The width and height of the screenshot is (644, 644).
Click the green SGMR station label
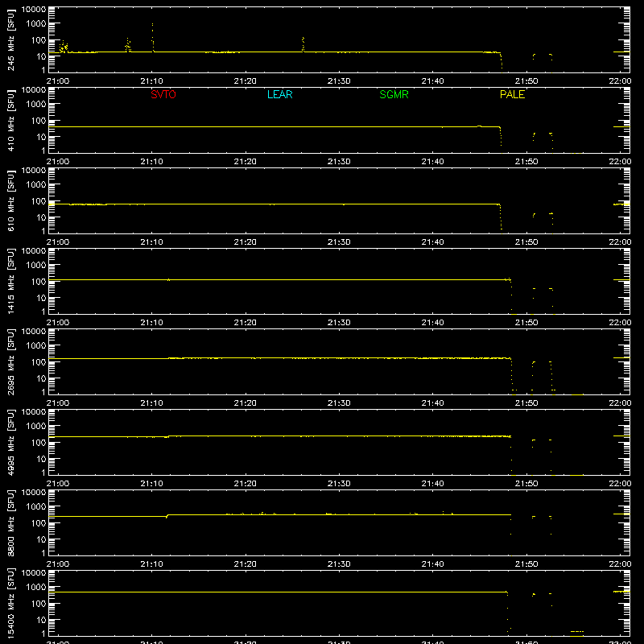point(394,94)
